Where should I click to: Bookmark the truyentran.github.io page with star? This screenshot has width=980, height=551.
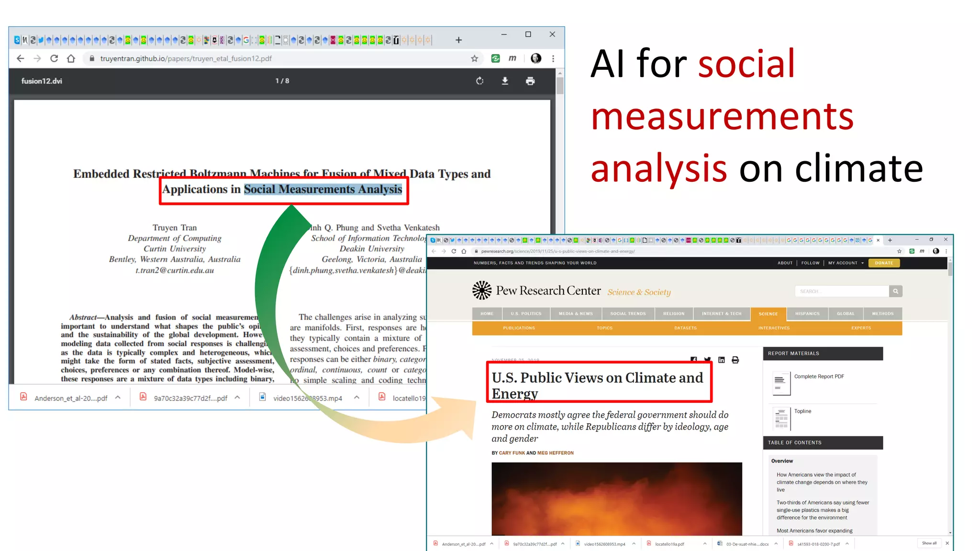click(474, 58)
